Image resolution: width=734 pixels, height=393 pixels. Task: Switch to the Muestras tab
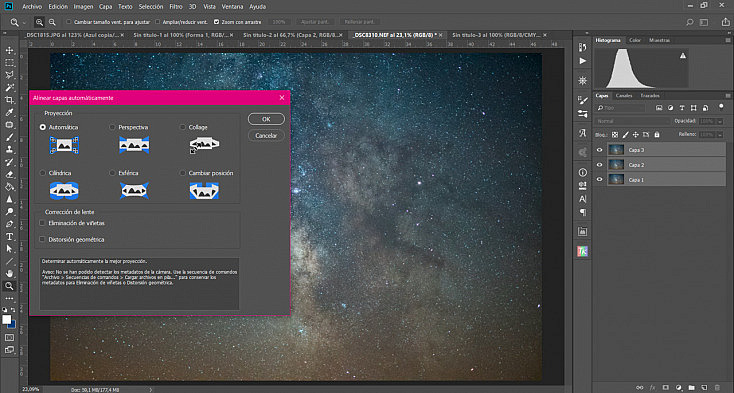(659, 40)
